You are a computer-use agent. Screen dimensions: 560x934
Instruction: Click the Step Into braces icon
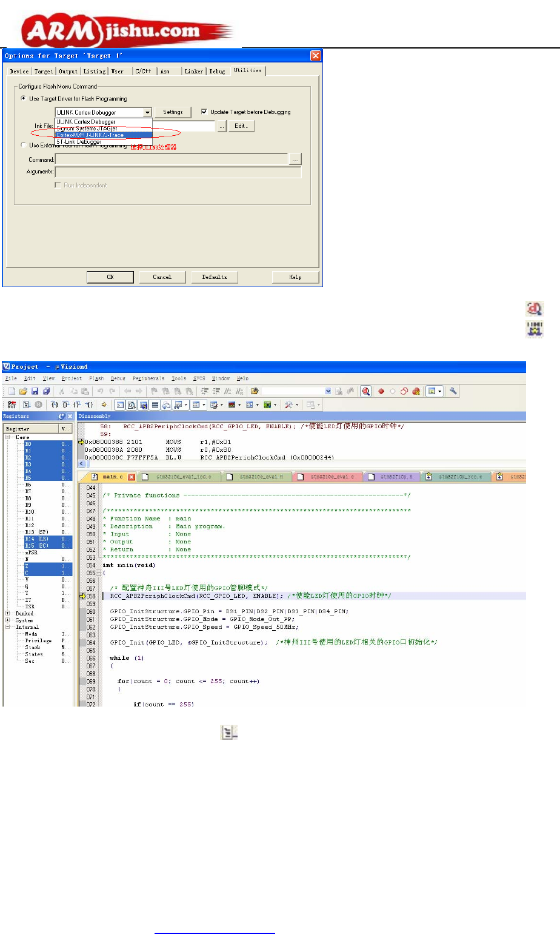55,405
